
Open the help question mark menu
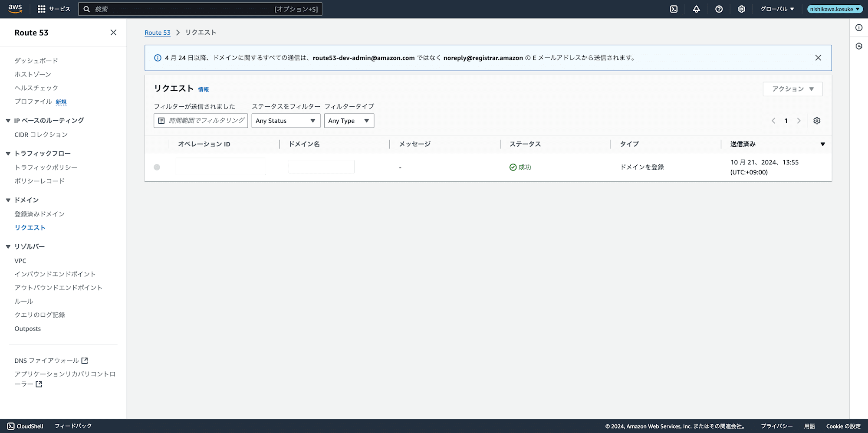tap(719, 9)
